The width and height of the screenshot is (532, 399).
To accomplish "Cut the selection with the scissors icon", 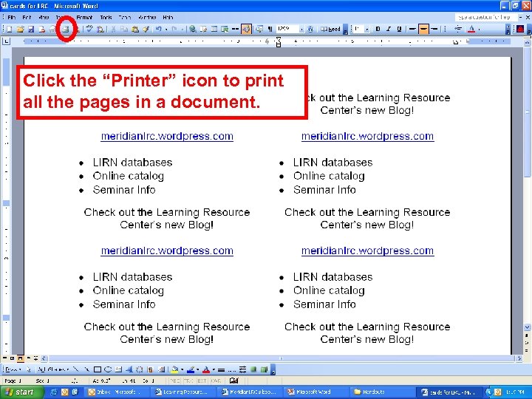I will (x=114, y=29).
